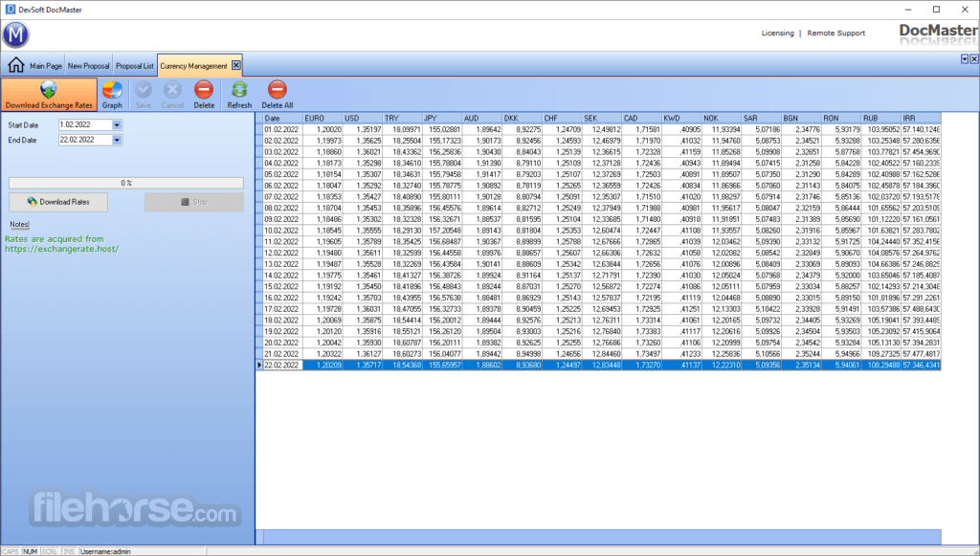This screenshot has height=556, width=980.
Task: Click TRY value 18,25504 in 02.02.2022 row
Action: (x=403, y=141)
